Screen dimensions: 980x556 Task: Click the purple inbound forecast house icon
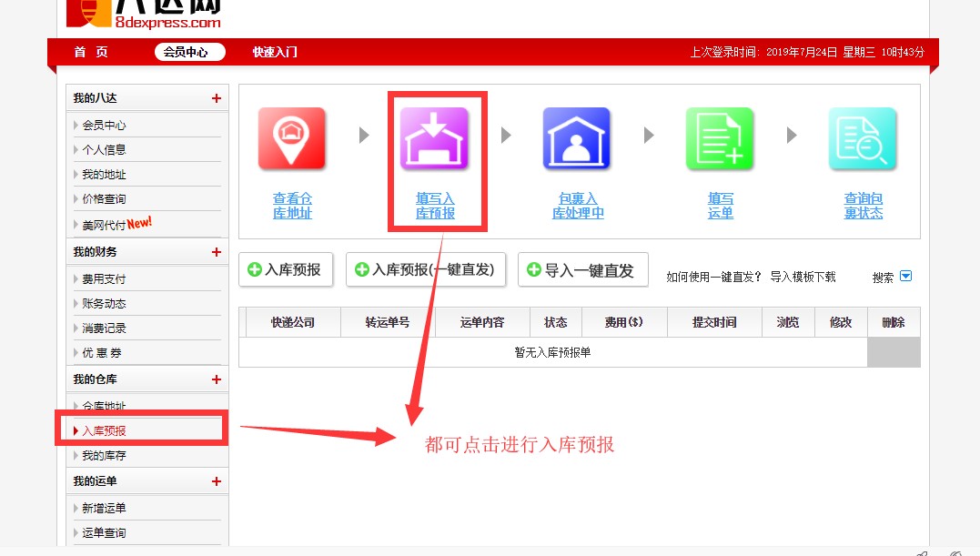click(x=434, y=138)
